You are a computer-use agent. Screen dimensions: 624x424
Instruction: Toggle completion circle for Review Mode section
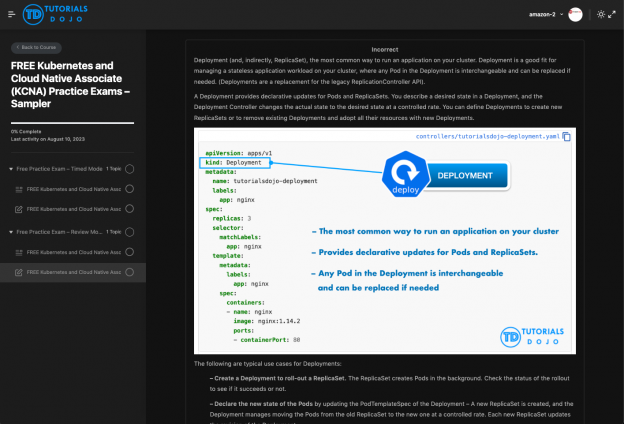coord(129,232)
